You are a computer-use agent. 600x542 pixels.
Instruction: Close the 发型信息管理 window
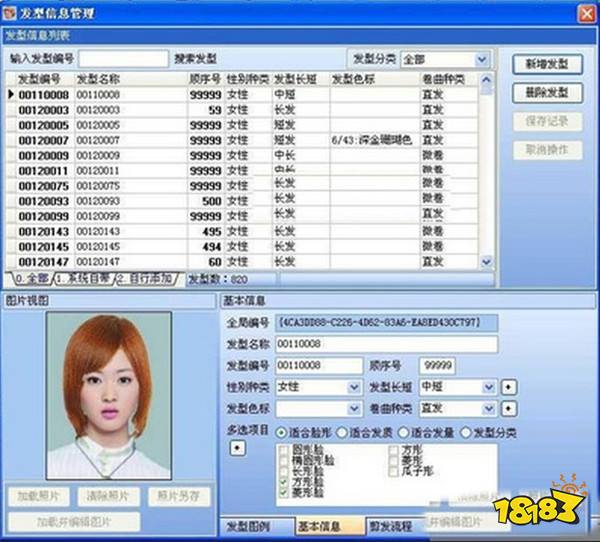pyautogui.click(x=582, y=12)
